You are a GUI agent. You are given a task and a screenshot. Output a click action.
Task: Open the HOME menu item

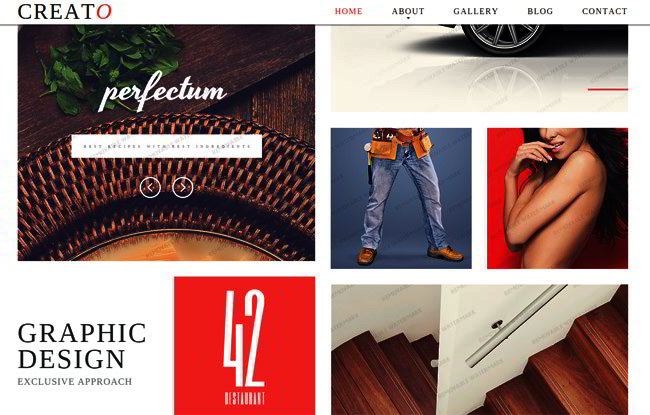[x=348, y=12]
